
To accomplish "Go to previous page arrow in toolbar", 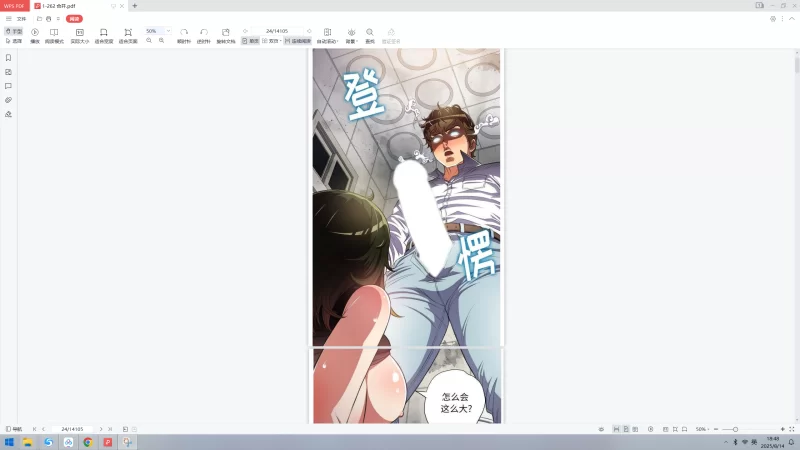I will point(245,31).
